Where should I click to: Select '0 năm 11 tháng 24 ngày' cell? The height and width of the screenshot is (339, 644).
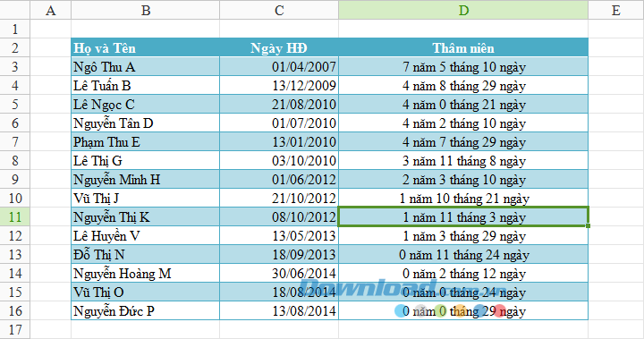click(x=463, y=254)
